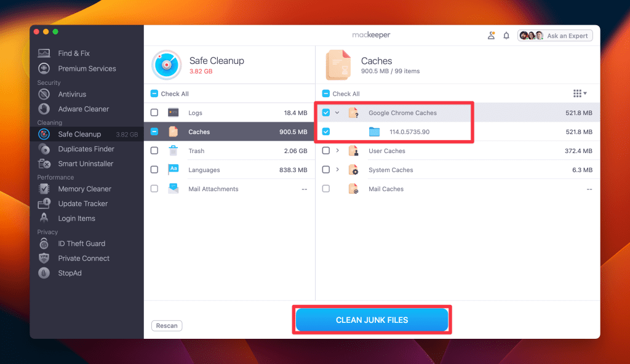Screen dimensions: 630x364
Task: Click the Smart Uninstaller sidebar icon
Action: pos(44,164)
